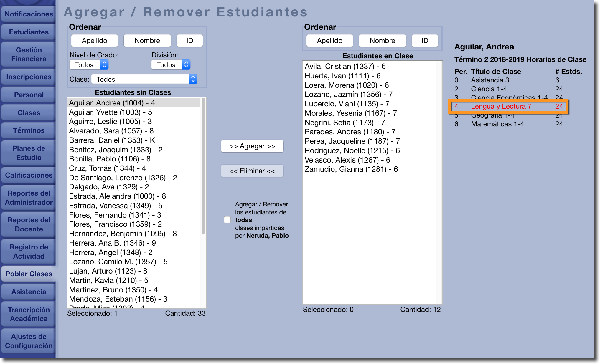Check the all-classes by Neruda, Pablo checkbox
The image size is (600, 364).
(227, 220)
